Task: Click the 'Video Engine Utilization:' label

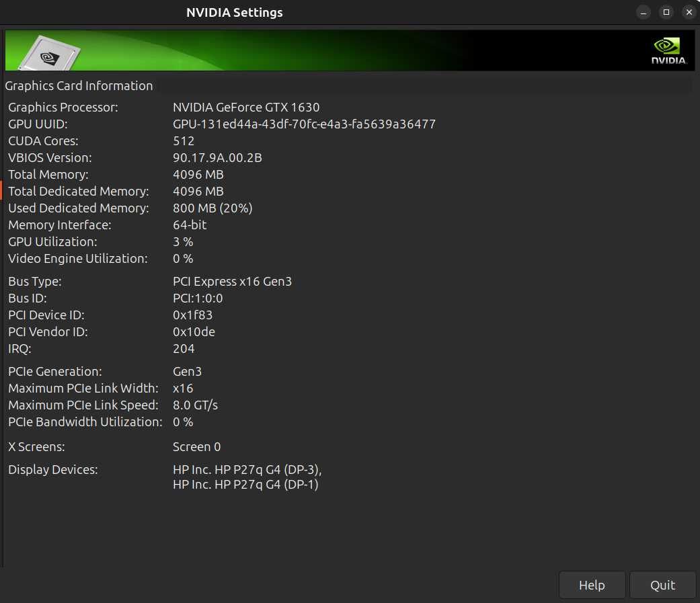Action: [78, 258]
